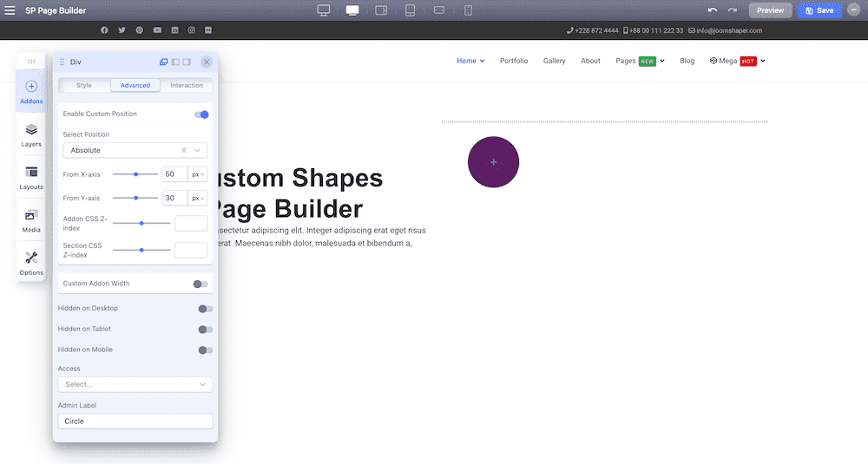The width and height of the screenshot is (868, 464).
Task: Switch to the Interaction tab
Action: pos(187,85)
